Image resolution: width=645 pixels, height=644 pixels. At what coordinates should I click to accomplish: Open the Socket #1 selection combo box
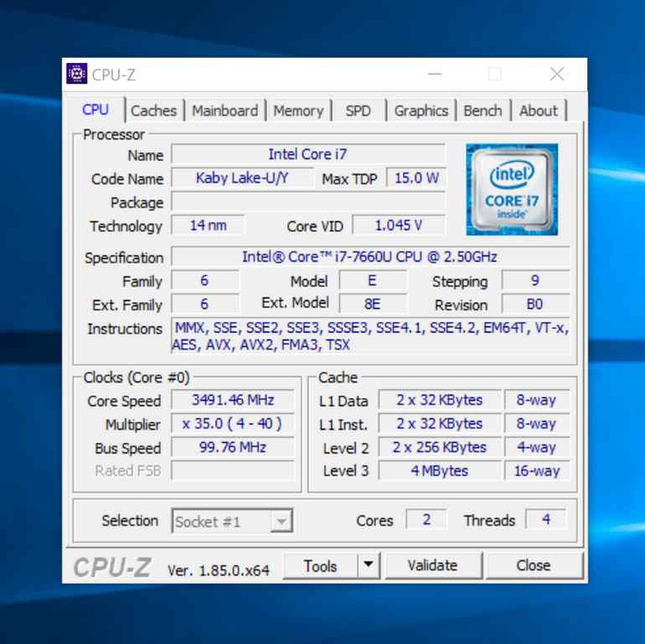[233, 521]
